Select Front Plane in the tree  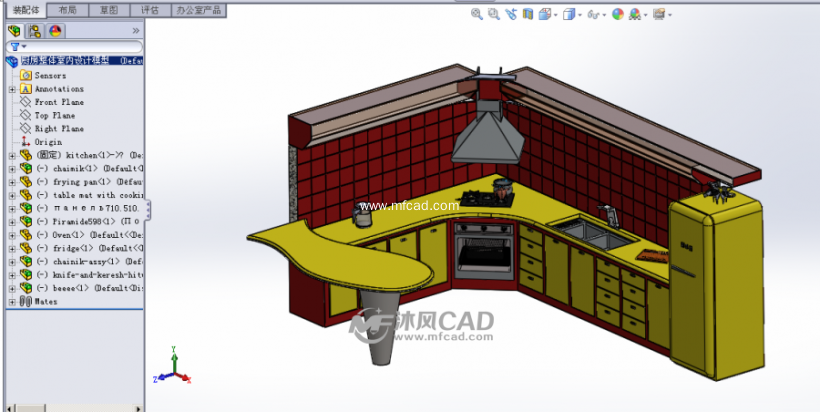click(59, 102)
